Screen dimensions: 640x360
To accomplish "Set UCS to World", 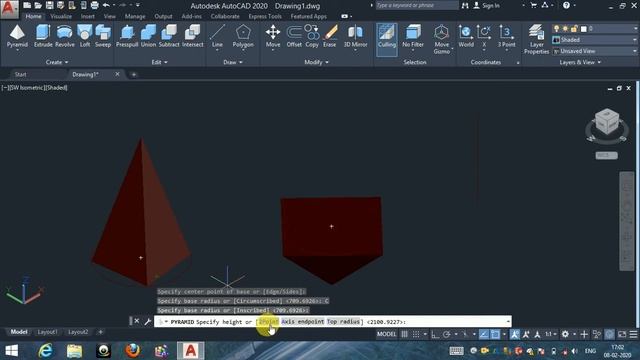I will pyautogui.click(x=466, y=36).
